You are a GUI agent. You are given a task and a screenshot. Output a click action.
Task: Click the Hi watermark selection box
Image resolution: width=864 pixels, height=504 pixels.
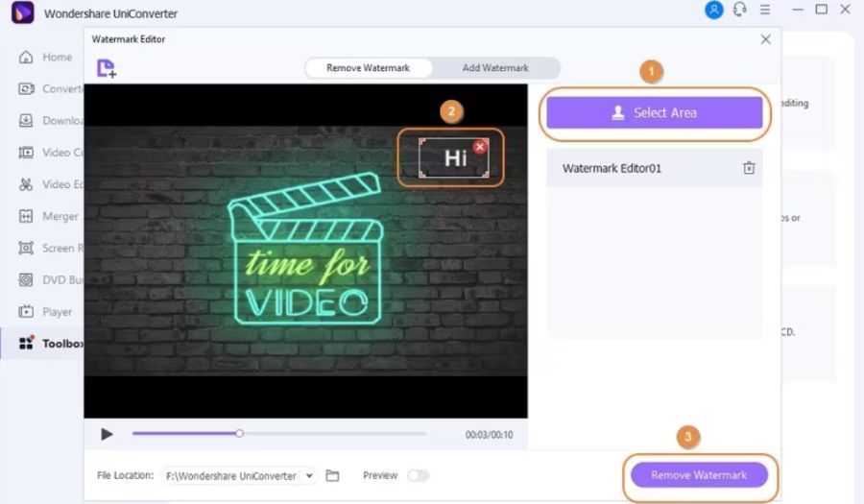454,158
